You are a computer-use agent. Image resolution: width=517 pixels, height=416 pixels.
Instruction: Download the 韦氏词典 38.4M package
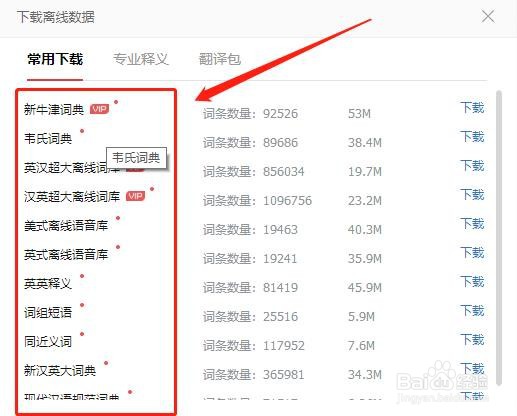[x=472, y=137]
